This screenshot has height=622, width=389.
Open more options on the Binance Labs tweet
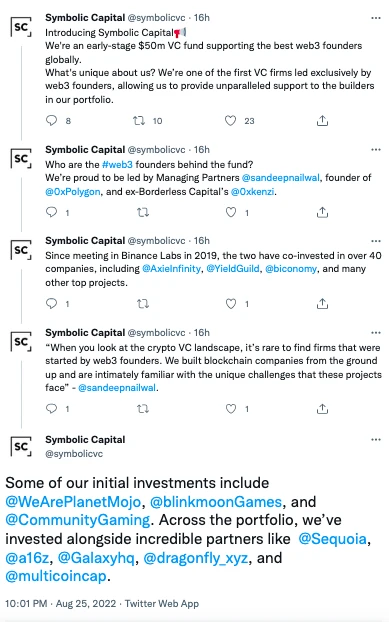(376, 241)
